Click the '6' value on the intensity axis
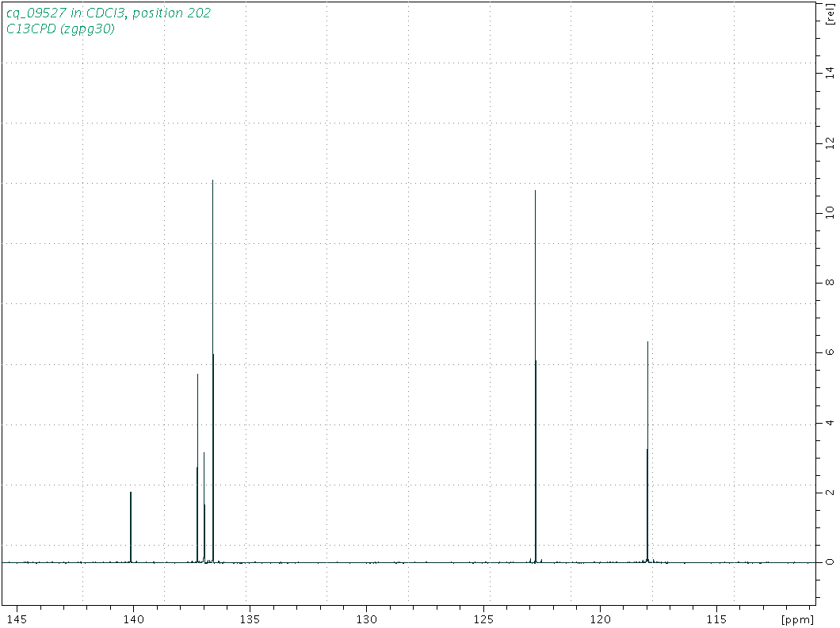 point(830,352)
